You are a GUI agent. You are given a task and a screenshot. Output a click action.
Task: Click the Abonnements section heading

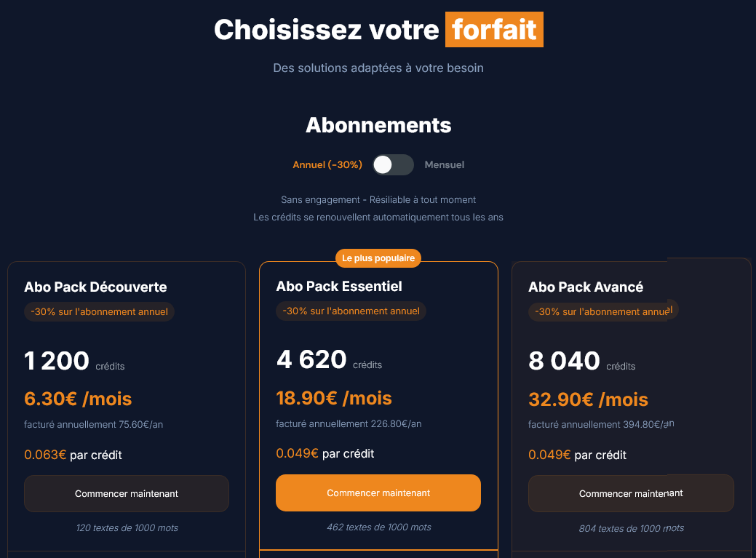[378, 124]
